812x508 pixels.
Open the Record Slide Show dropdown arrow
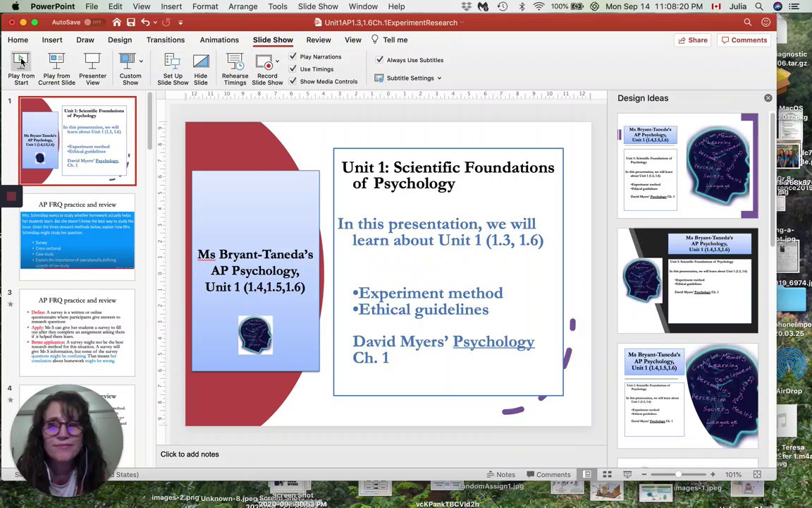278,61
